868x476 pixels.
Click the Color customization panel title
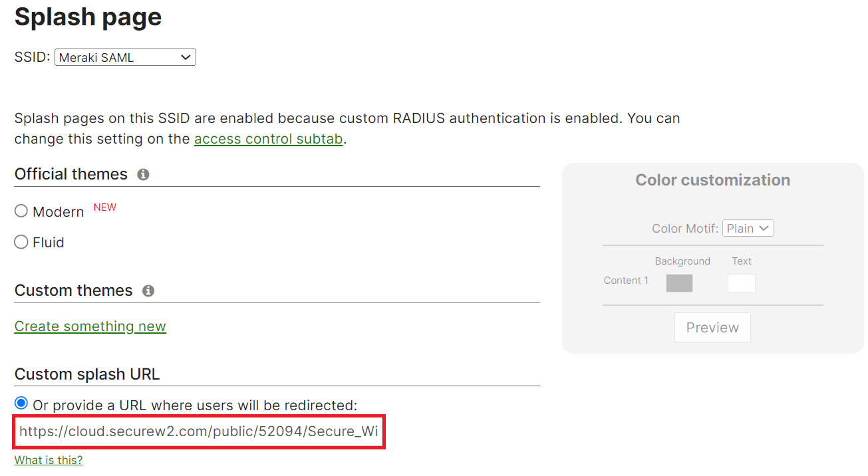click(712, 180)
